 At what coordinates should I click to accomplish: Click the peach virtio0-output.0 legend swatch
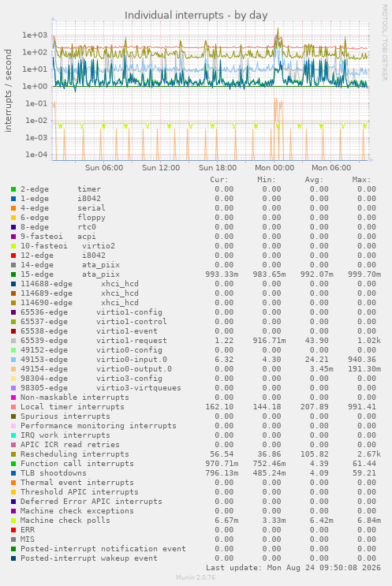point(13,369)
